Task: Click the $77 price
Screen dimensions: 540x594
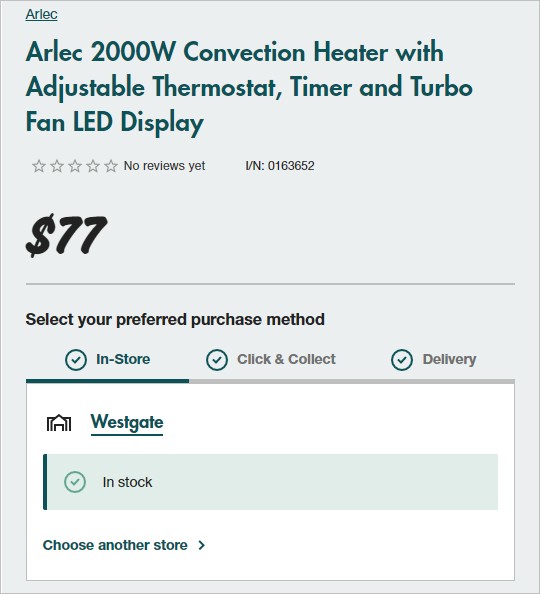Action: click(x=66, y=235)
